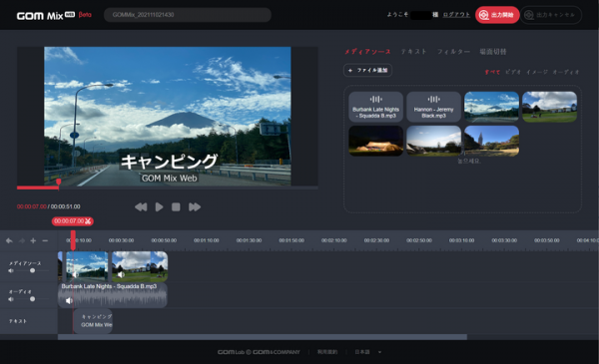Click the GOM Mix Web subtitle in preview
Viewport: 599px width, 364px height.
coord(170,179)
